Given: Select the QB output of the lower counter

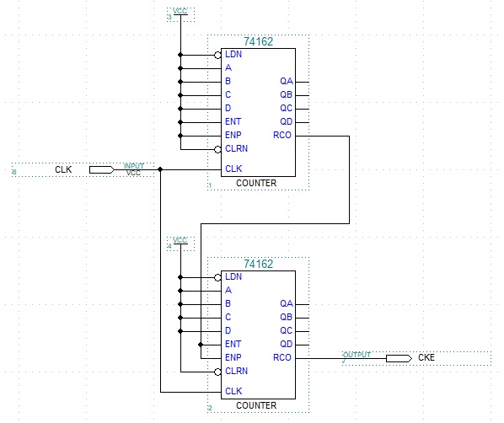Looking at the screenshot, I should click(286, 317).
